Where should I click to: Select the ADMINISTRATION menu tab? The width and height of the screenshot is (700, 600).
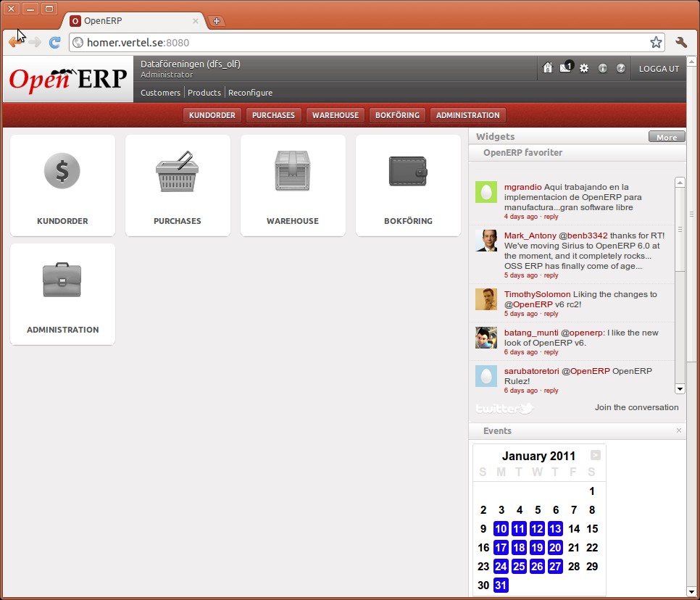(x=468, y=115)
